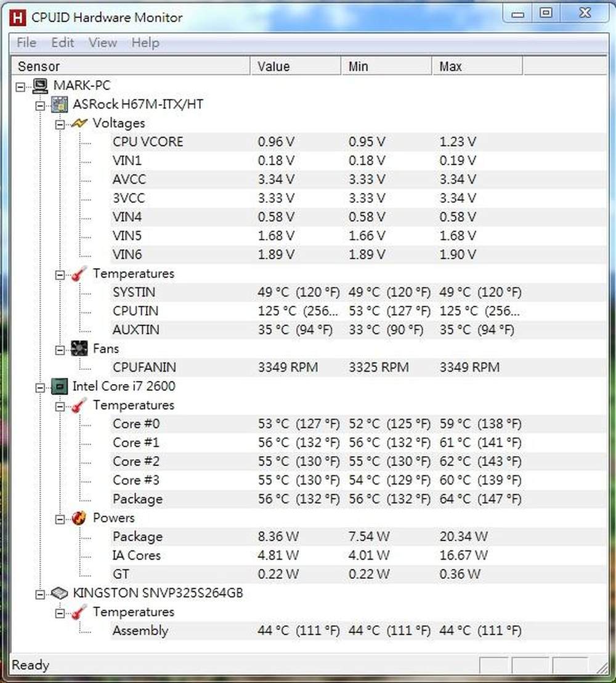The height and width of the screenshot is (683, 616).
Task: Collapse the ASRock H67M-ITX/HT node
Action: pos(40,106)
